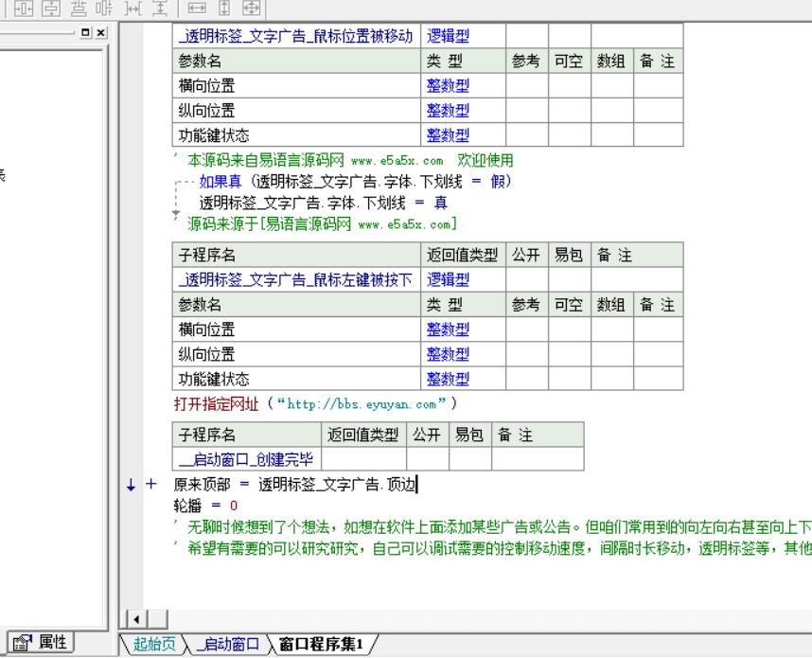Click 参考 header in 鼠标左键被按下 parameter table

[x=526, y=305]
